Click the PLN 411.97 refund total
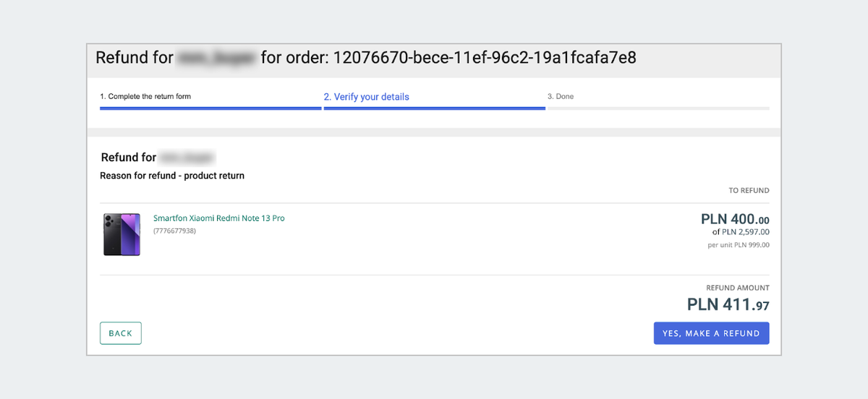868x399 pixels. [728, 305]
